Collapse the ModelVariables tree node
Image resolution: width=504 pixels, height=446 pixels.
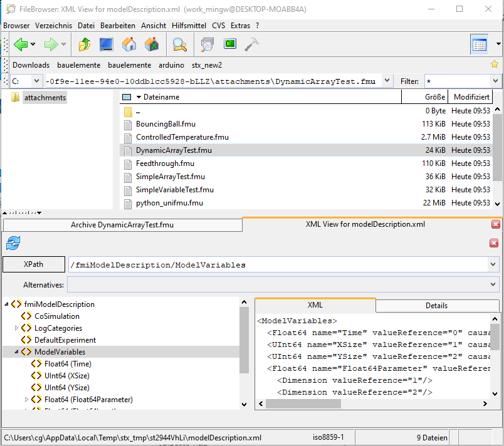17,352
